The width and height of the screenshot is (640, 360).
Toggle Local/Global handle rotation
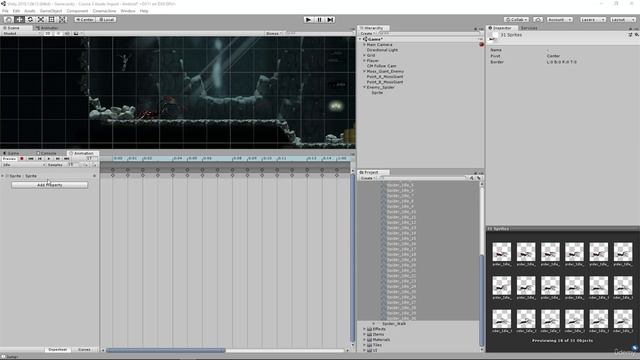coord(106,20)
